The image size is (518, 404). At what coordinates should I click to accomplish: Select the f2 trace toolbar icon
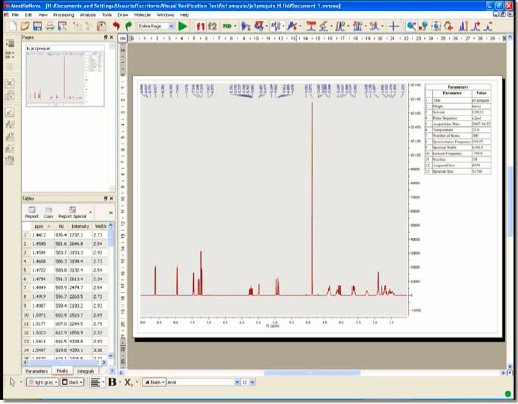click(212, 26)
